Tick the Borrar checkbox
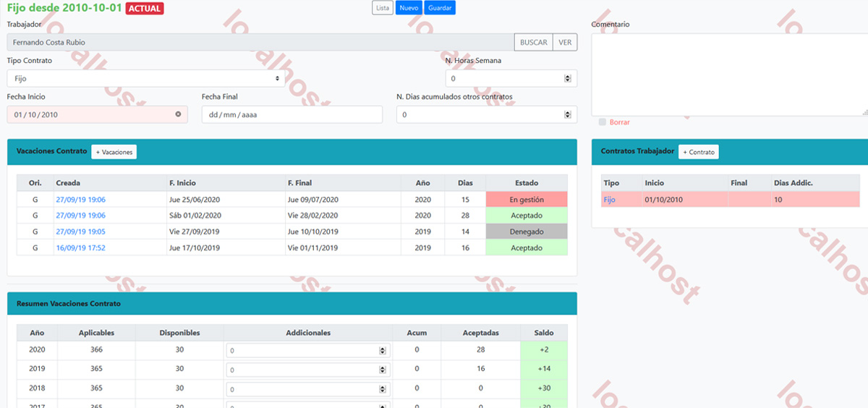This screenshot has height=408, width=868. (x=603, y=122)
